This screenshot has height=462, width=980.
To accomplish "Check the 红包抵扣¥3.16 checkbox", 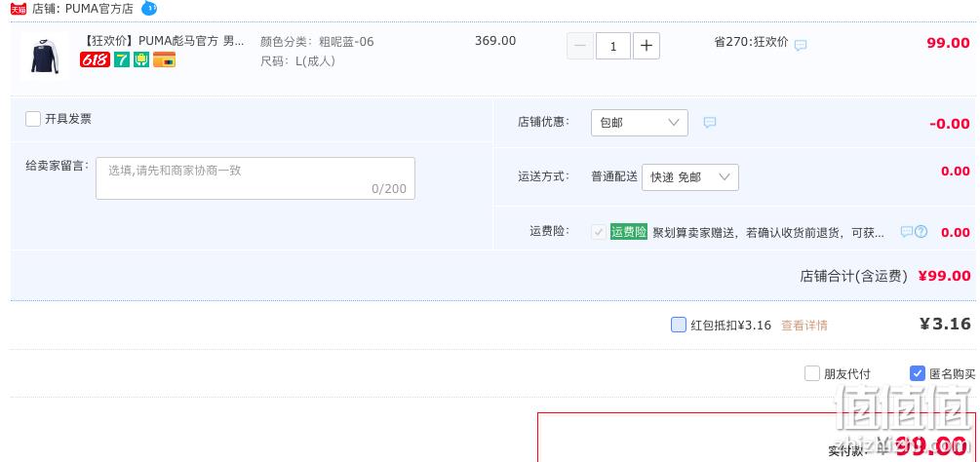I will pos(679,325).
